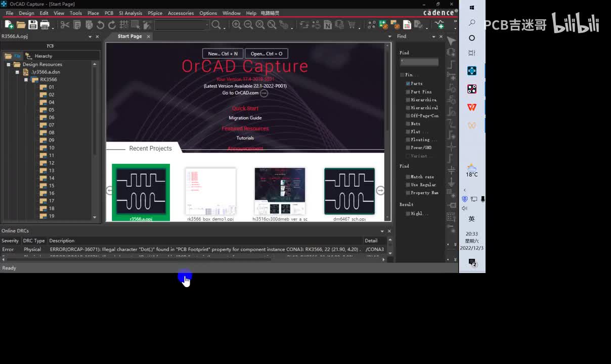Viewport: 611px width, 364px height.
Task: Open the Windows taskbar search icon
Action: coord(472,23)
